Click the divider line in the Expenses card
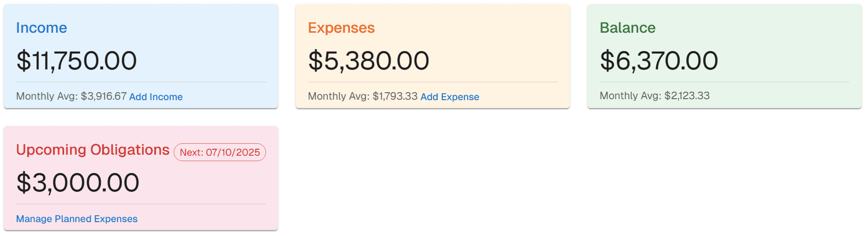Screen dimensions: 868x236 [x=433, y=82]
